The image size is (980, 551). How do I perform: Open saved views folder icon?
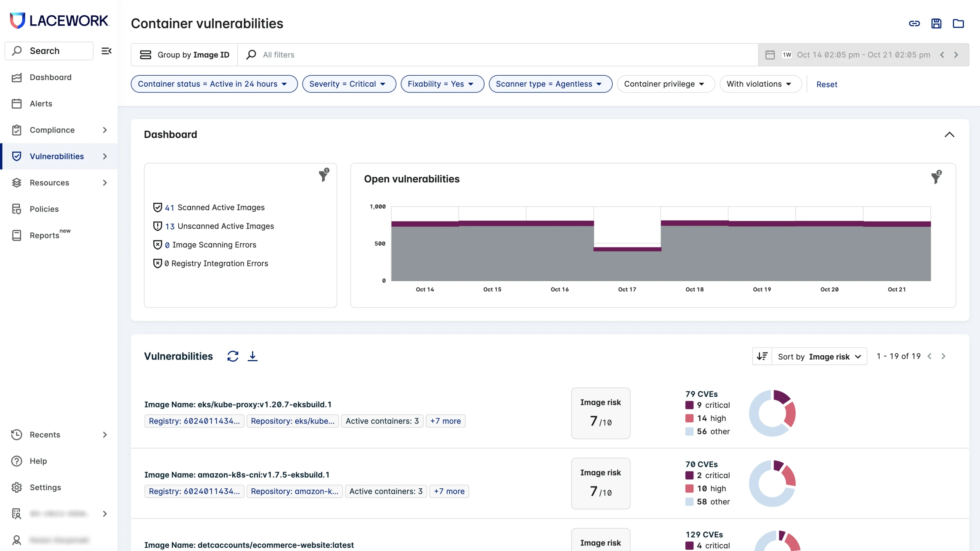pos(958,24)
